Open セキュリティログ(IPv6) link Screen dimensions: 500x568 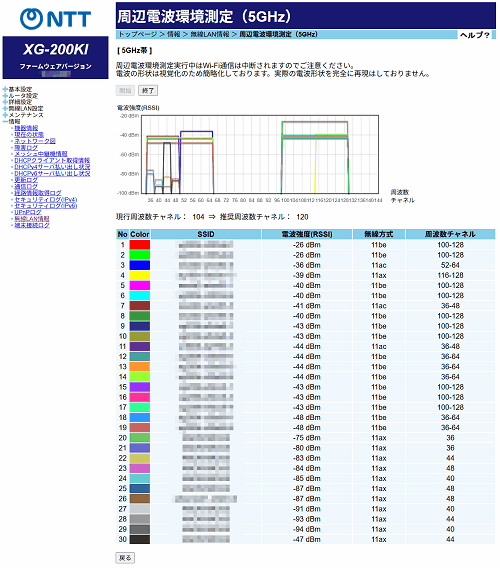pyautogui.click(x=46, y=206)
